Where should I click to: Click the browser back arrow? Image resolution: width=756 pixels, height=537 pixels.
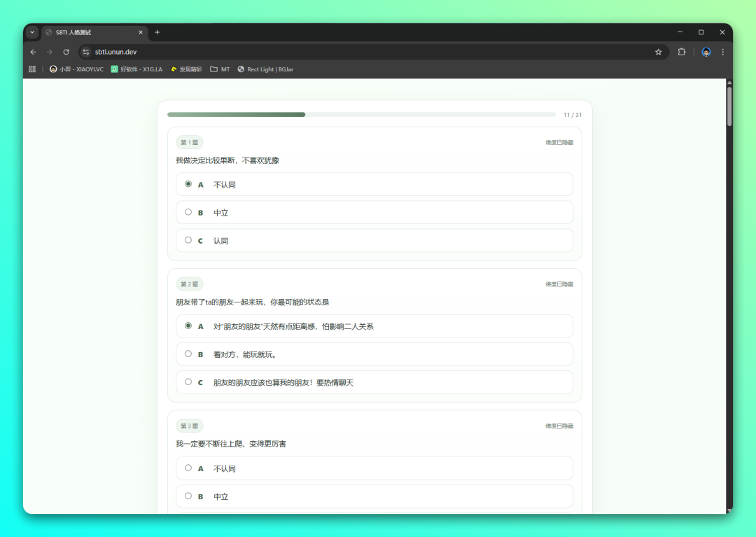coord(33,52)
